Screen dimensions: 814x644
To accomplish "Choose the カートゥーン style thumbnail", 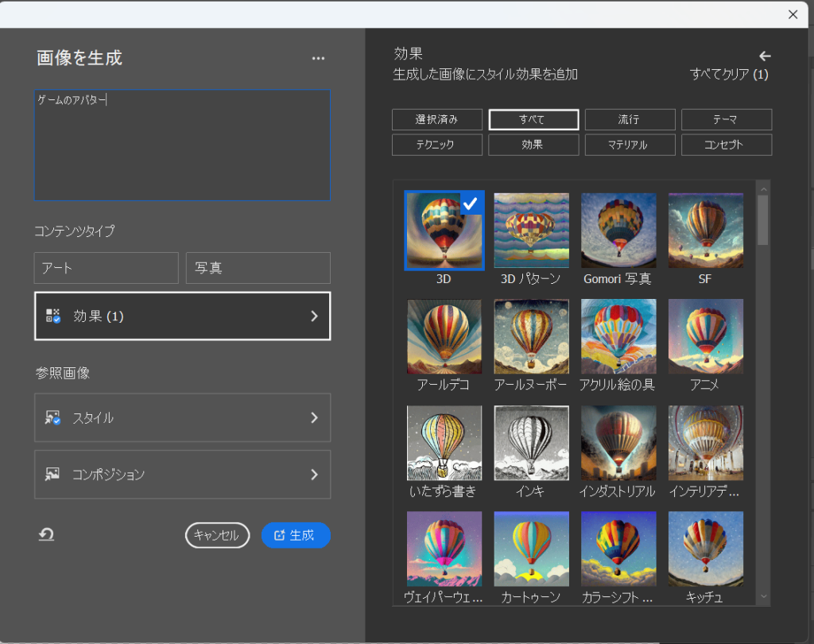I will [531, 549].
